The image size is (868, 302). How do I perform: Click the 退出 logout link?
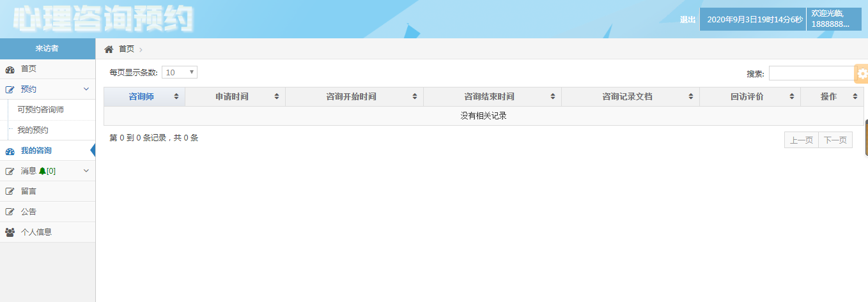pos(688,20)
